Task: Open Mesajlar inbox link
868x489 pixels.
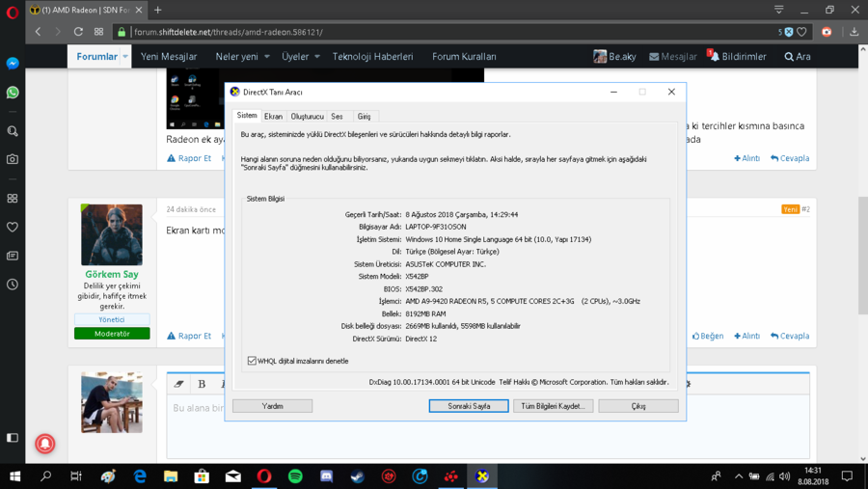Action: click(672, 57)
